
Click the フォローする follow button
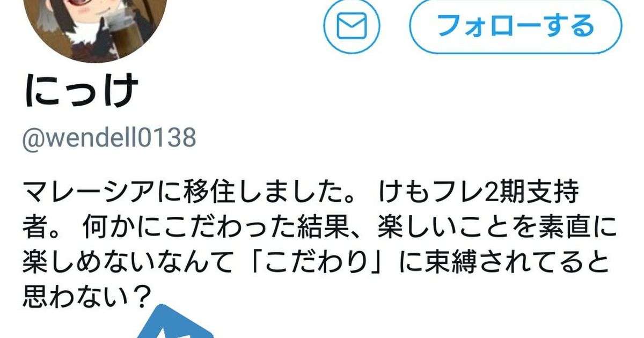[x=515, y=25]
